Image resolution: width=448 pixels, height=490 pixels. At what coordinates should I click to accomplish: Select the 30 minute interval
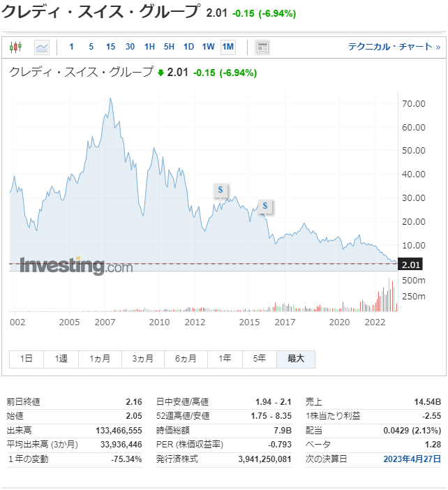pos(130,47)
